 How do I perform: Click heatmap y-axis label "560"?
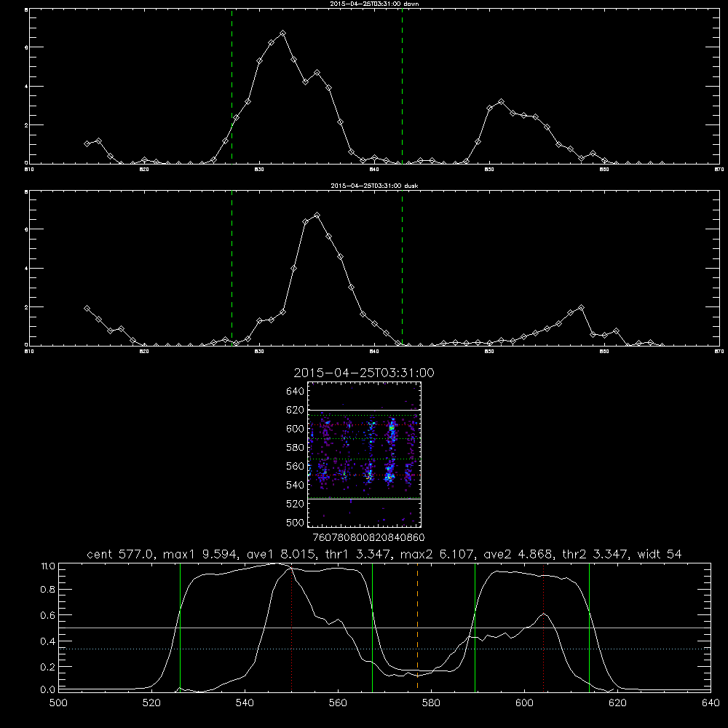coord(296,466)
